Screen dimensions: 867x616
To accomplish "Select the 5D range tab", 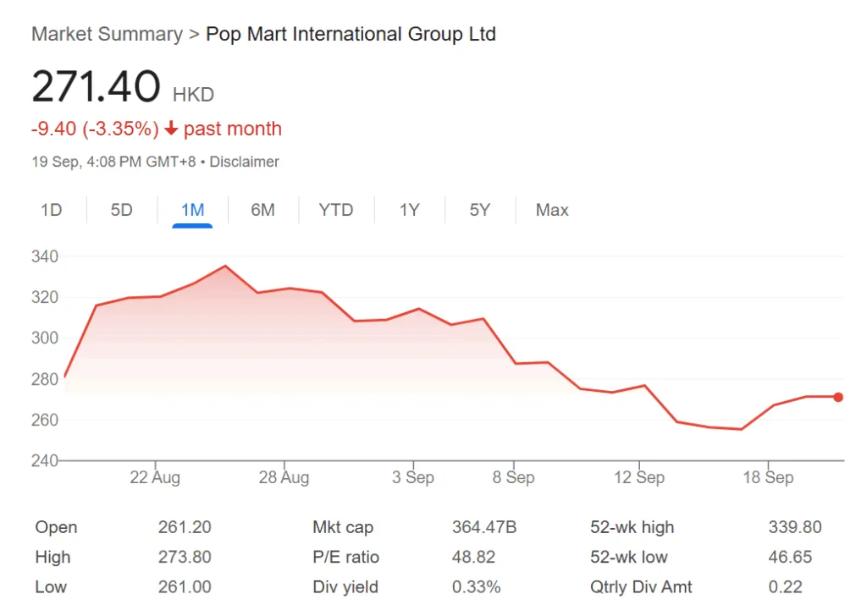I will click(122, 210).
